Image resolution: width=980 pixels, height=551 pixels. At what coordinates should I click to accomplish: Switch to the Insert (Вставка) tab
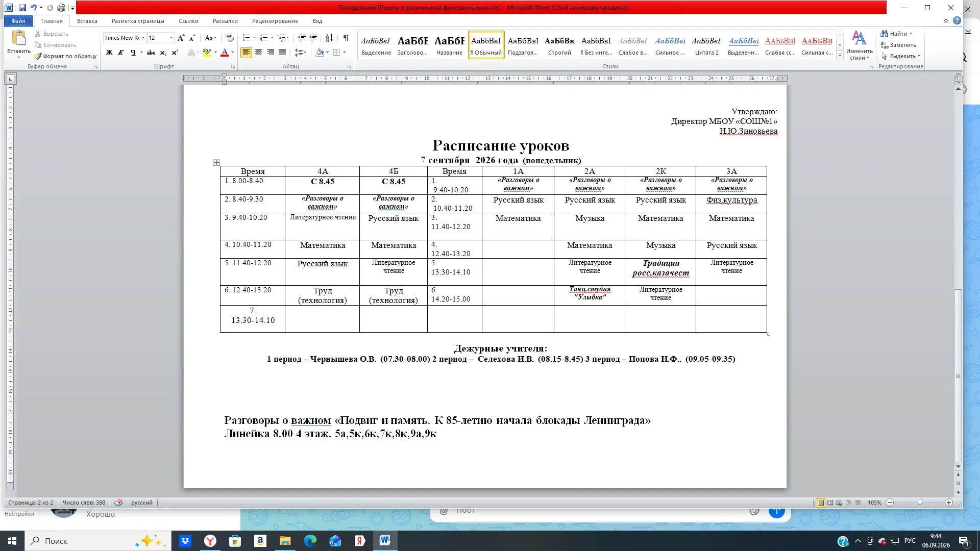87,21
